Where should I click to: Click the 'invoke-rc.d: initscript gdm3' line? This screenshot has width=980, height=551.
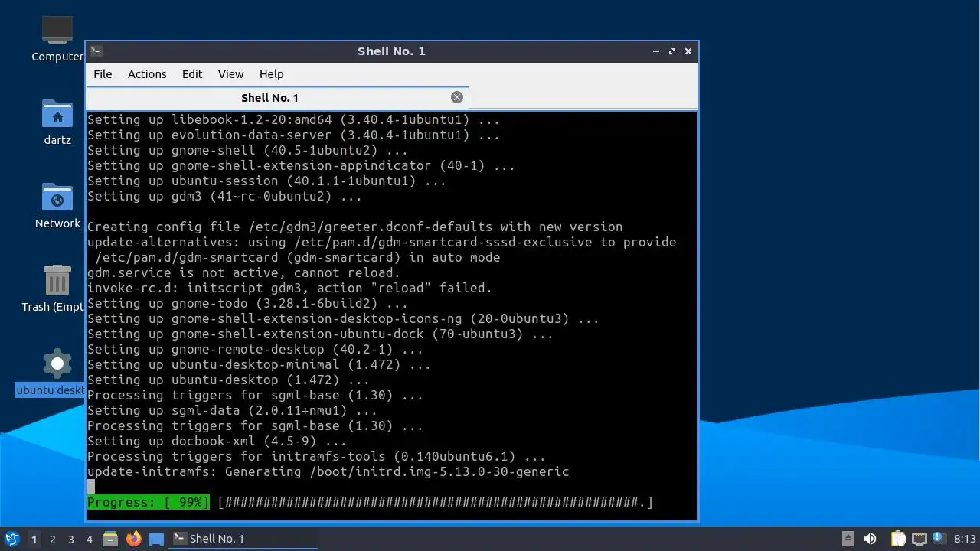(289, 288)
